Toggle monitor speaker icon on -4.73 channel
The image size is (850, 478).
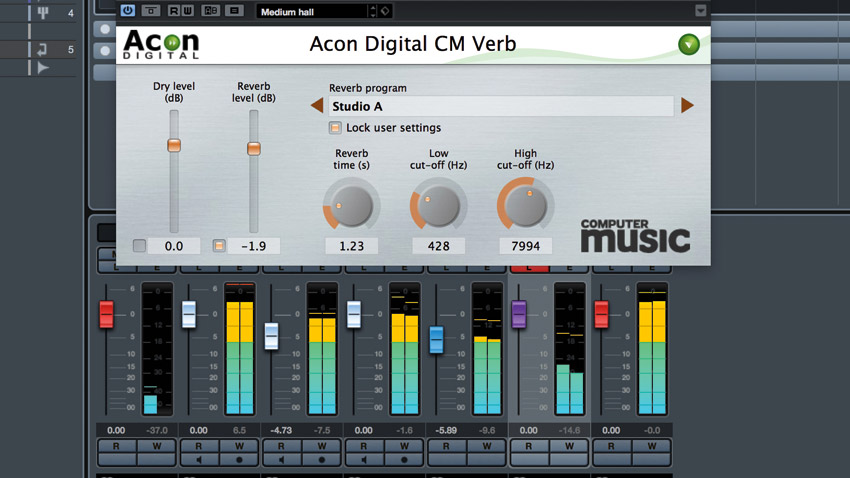(281, 460)
